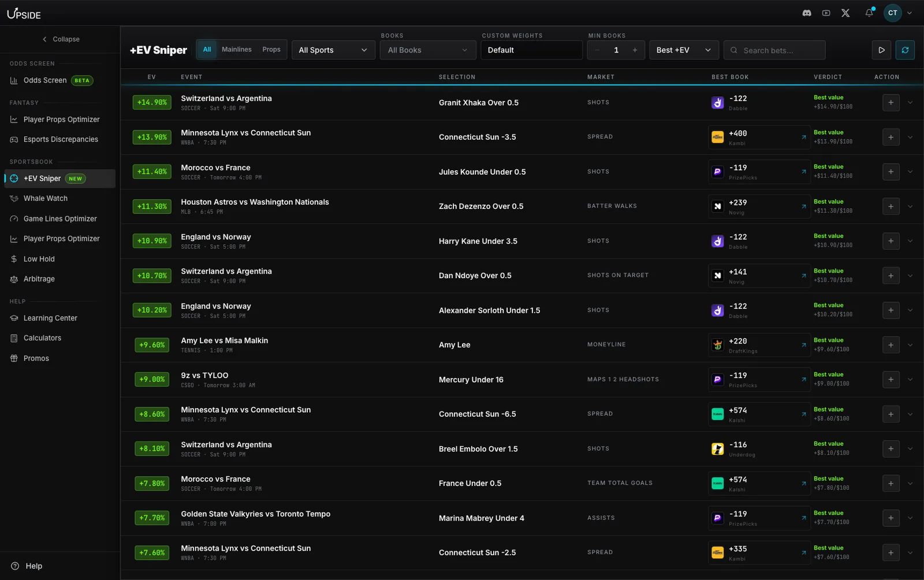Open the Help page
This screenshot has width=924, height=580.
coord(27,566)
